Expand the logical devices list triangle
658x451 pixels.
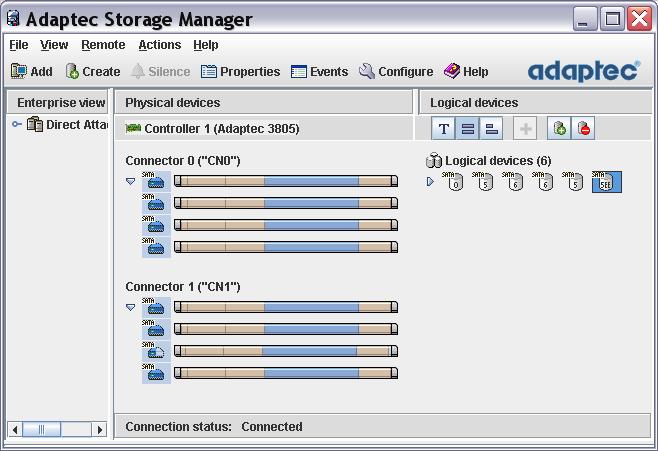pos(430,182)
